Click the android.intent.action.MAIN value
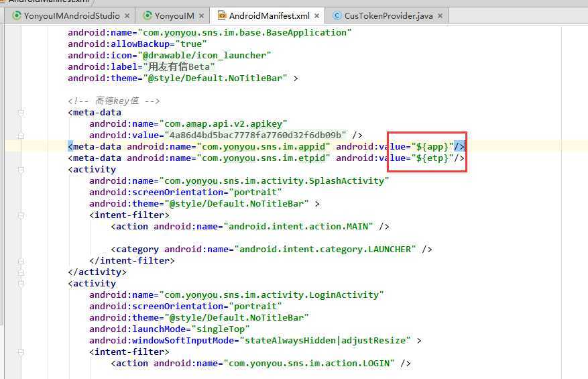Image resolution: width=588 pixels, height=379 pixels. point(298,227)
